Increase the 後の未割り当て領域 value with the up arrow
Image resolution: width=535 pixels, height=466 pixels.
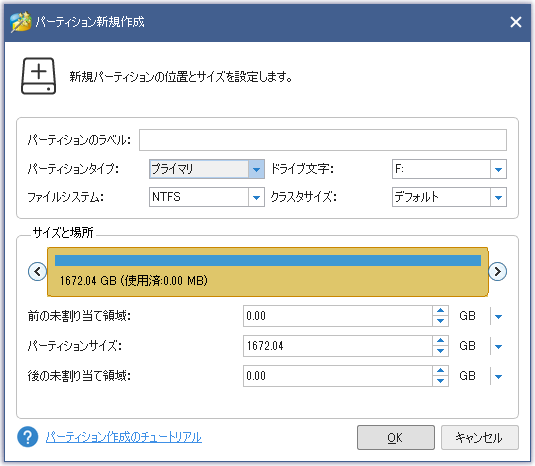click(x=440, y=370)
